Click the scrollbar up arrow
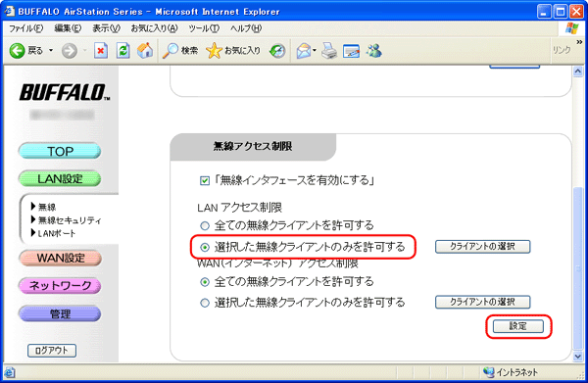Viewport: 588px width, 383px height. point(578,72)
